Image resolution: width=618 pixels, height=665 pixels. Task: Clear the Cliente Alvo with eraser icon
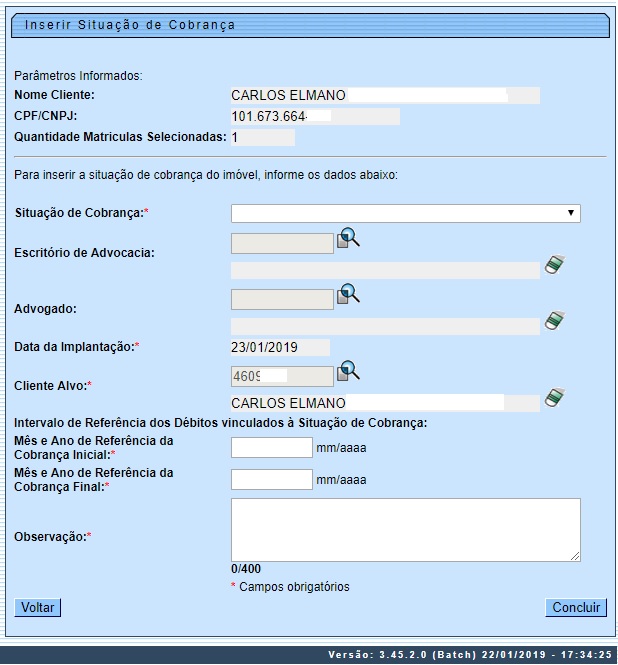[x=555, y=399]
